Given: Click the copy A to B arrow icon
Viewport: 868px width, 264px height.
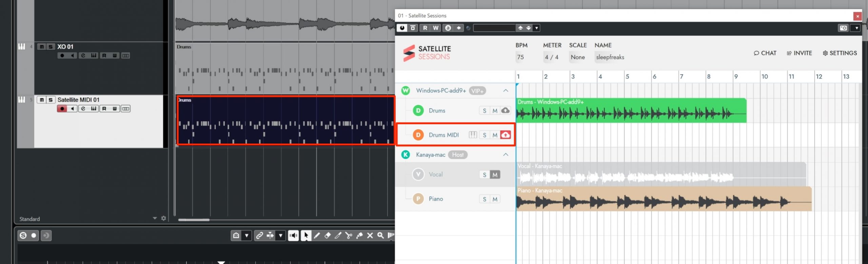Looking at the screenshot, I should click(x=458, y=28).
